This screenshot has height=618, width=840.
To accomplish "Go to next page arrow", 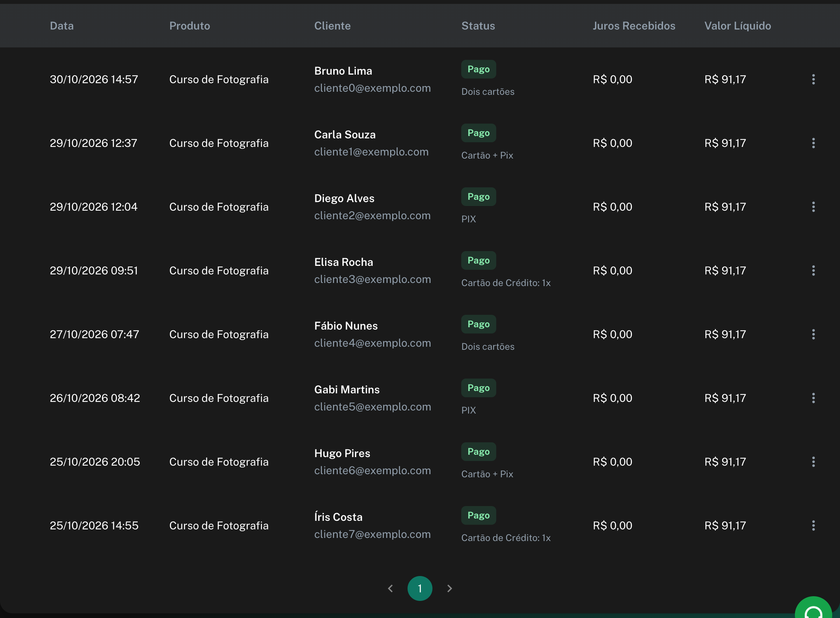I will pos(450,588).
